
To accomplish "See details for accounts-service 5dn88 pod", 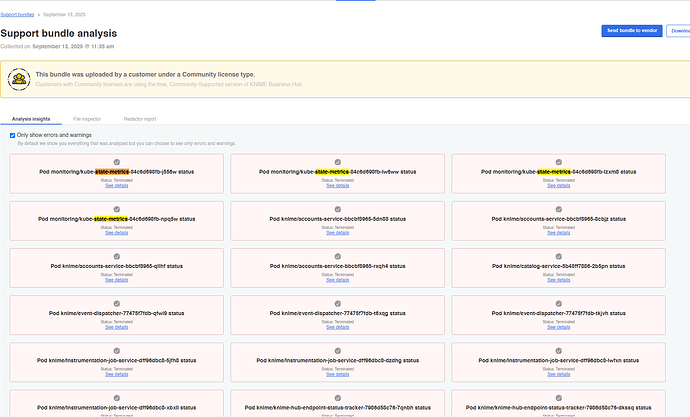I will [x=338, y=233].
